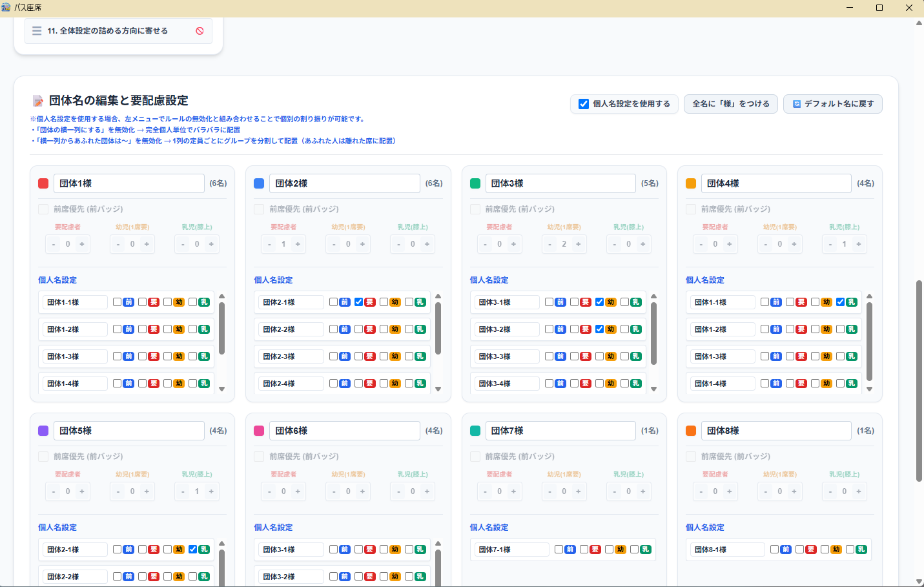Open the orange color swatch of 団体8様

coord(691,431)
